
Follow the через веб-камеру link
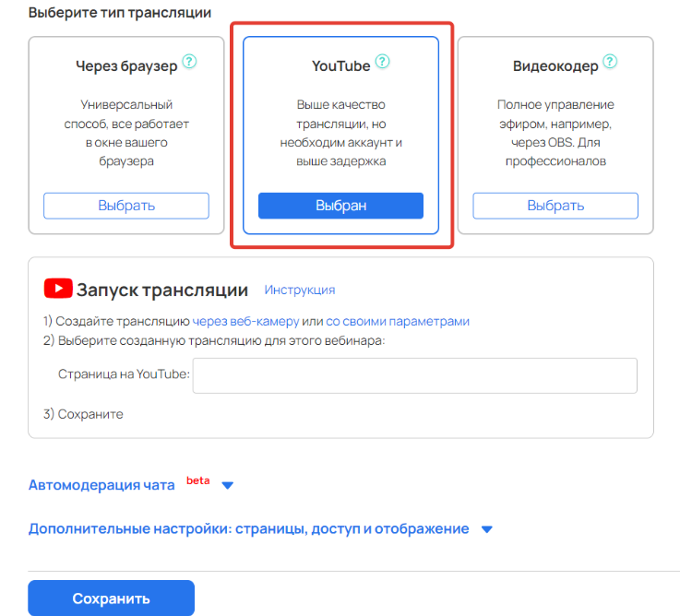pos(245,321)
